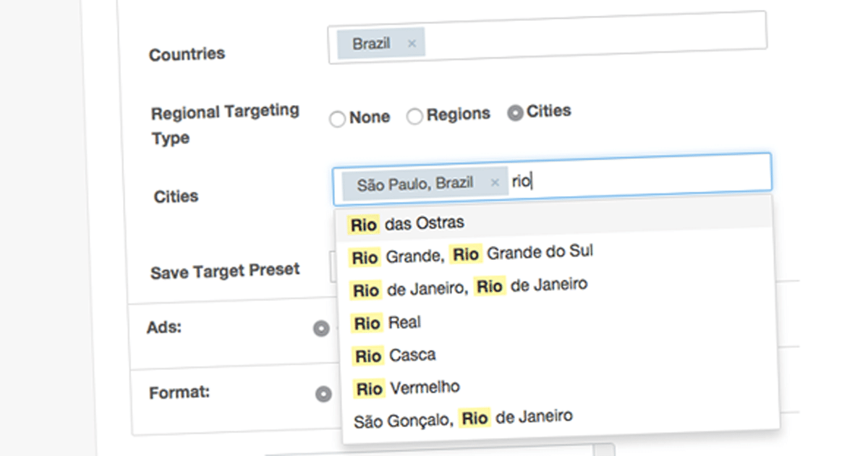Toggle the radio button next to Format
The image size is (868, 456).
point(324,394)
